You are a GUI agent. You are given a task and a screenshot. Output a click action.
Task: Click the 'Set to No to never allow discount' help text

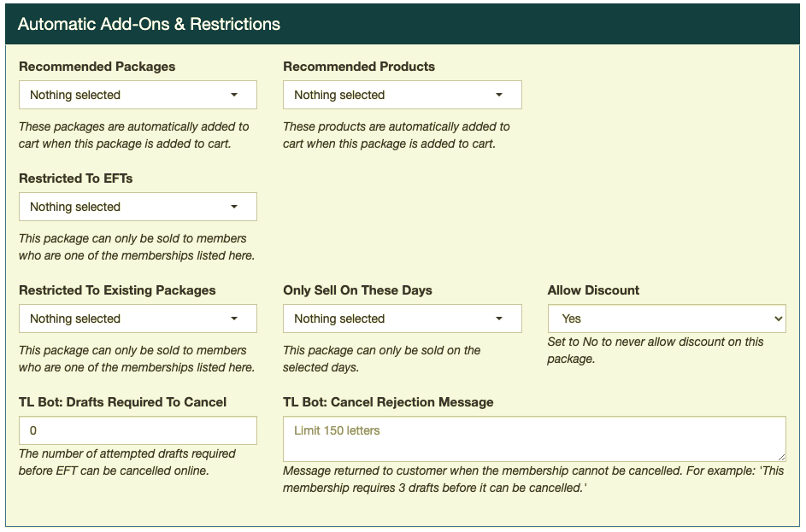coord(656,350)
